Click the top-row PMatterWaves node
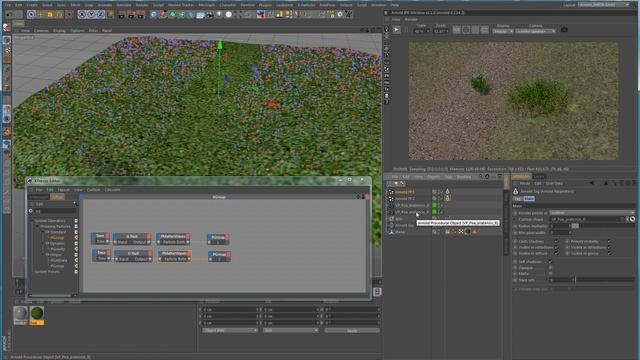 (173, 239)
